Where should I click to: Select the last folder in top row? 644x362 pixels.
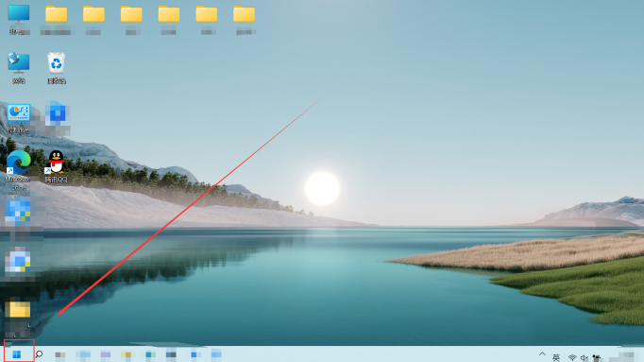tap(244, 19)
